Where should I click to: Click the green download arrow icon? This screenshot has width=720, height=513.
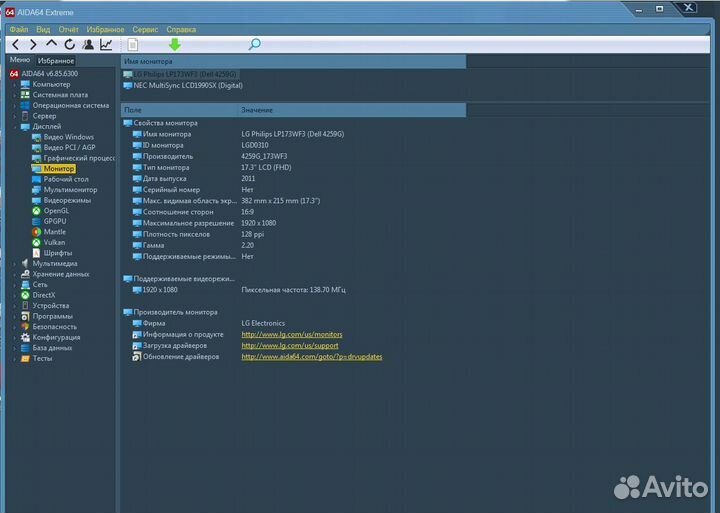pos(175,45)
